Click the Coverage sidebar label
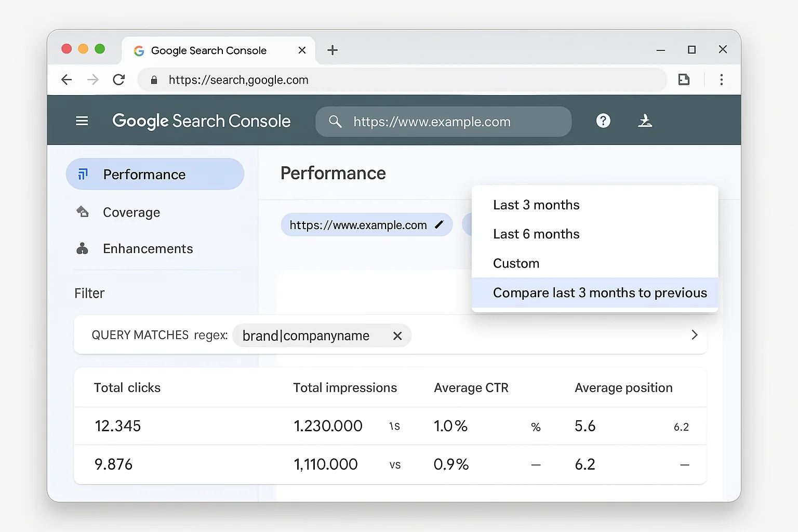Screen dimensions: 798x532 tap(131, 212)
